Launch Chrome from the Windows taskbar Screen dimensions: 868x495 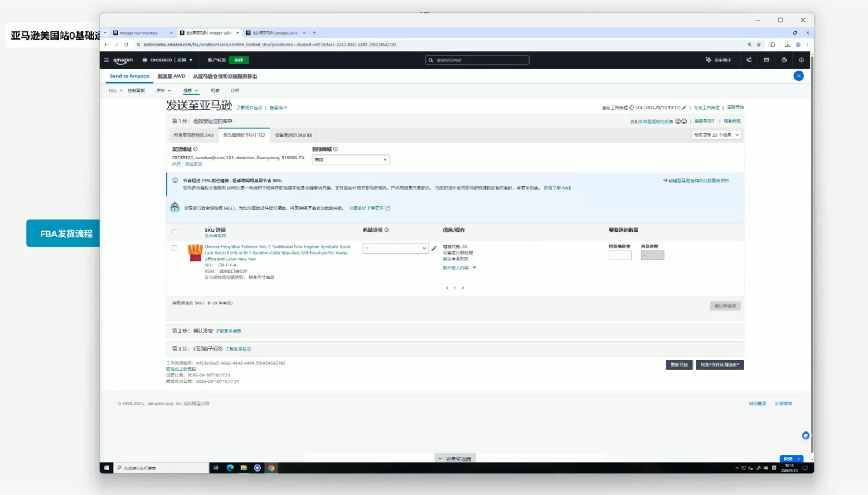click(271, 468)
